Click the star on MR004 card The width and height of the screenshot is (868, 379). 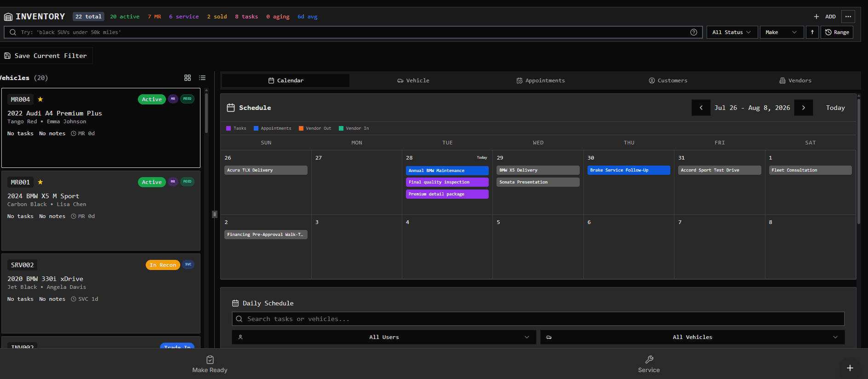pos(40,99)
